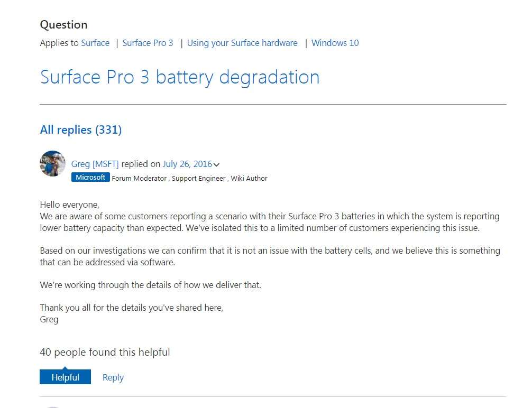The image size is (532, 408).
Task: Go to Using your Surface hardware topic
Action: tap(242, 43)
